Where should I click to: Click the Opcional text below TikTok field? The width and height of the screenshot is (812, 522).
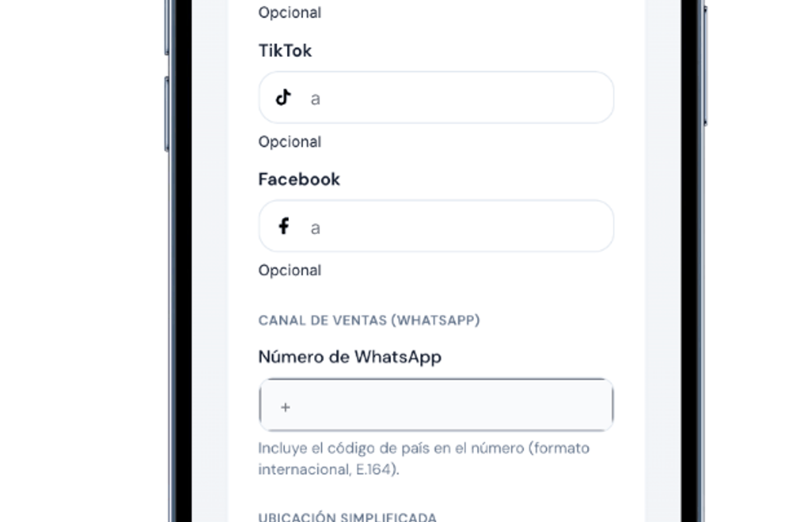click(289, 142)
